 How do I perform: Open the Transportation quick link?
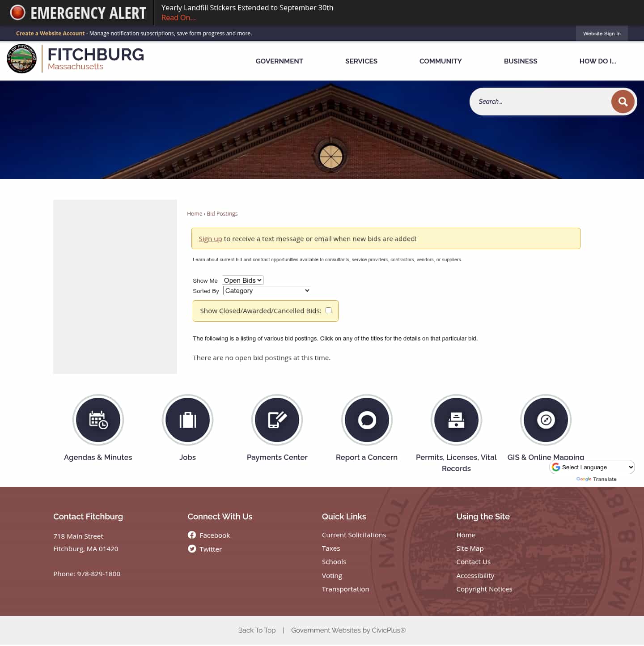[345, 589]
